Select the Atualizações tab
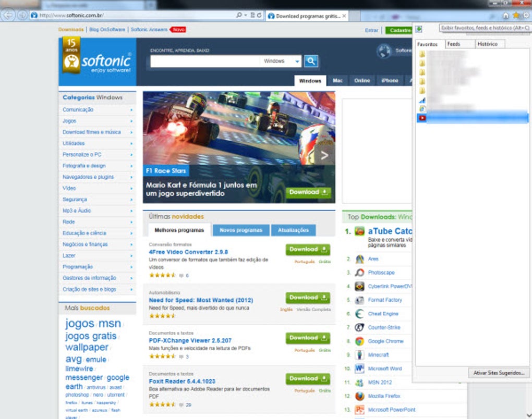Viewport: 532px width, 419px height. (x=294, y=230)
